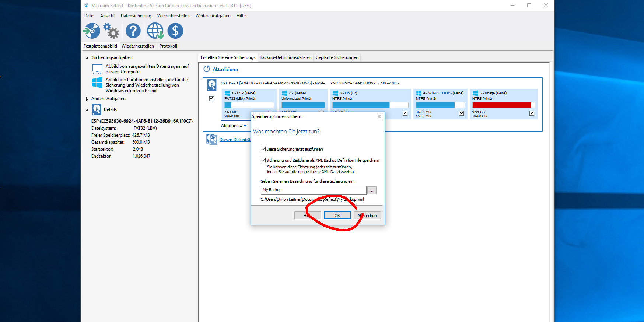This screenshot has width=644, height=322.
Task: Click the Windows icon on partition 5 - Image
Action: point(475,93)
